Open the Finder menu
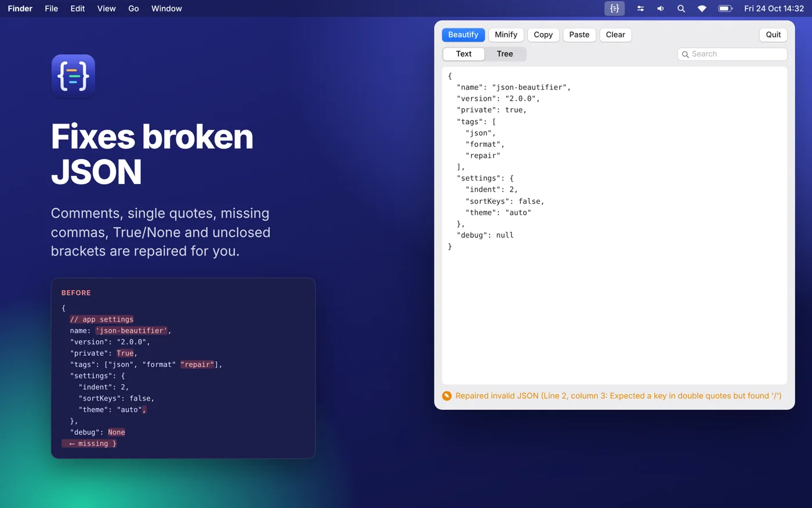The width and height of the screenshot is (812, 508). (x=20, y=9)
